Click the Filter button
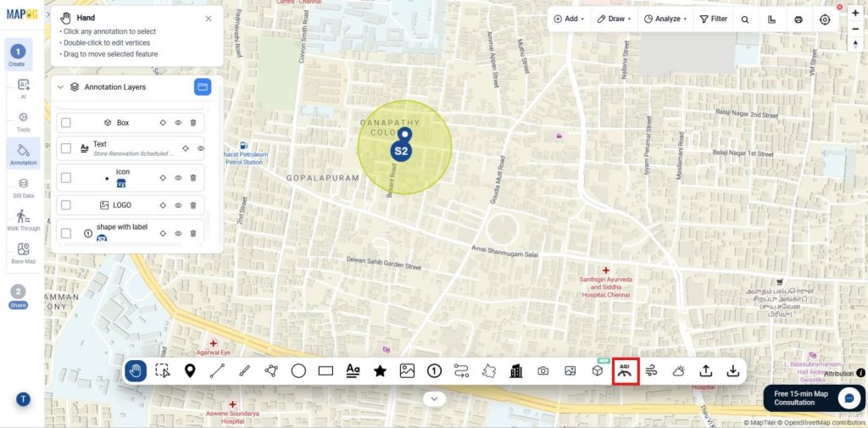Viewport: 868px width, 428px height. pyautogui.click(x=714, y=19)
